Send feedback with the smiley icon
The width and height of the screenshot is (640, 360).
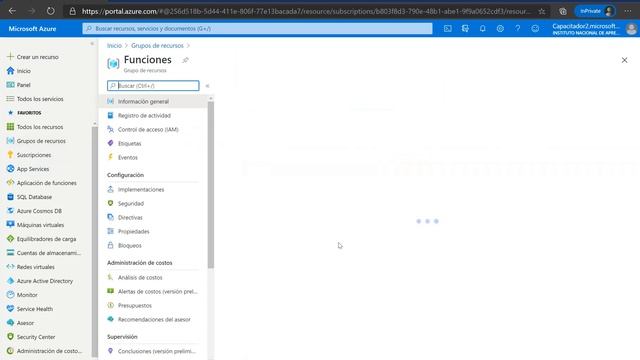point(535,29)
